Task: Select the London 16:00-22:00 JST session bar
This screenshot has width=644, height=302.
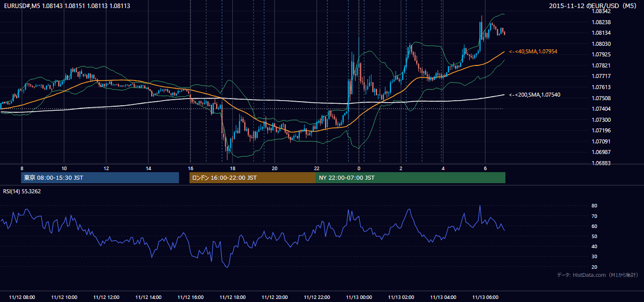Action: [252, 178]
